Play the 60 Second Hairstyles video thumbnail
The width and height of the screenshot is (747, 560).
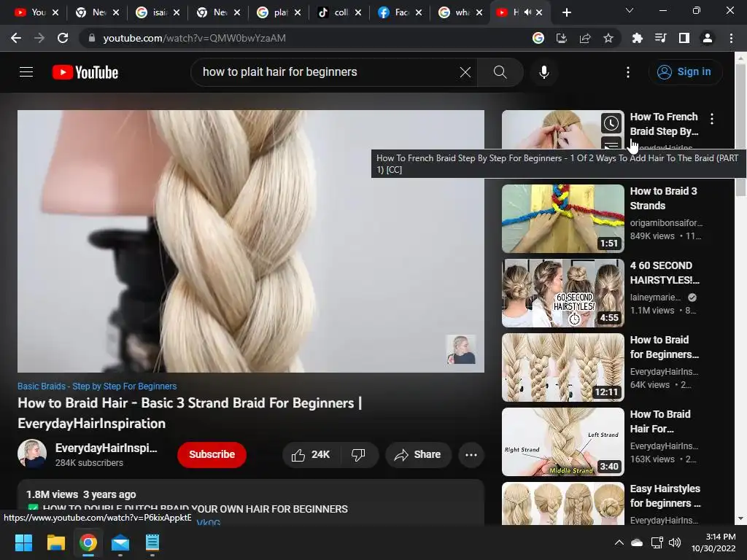[x=562, y=293]
